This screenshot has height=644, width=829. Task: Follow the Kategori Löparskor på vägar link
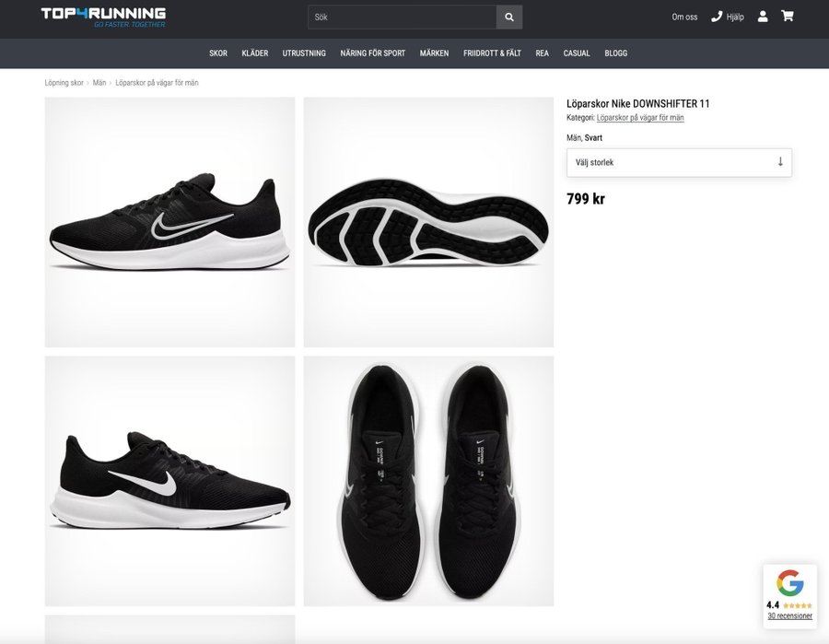tap(640, 118)
